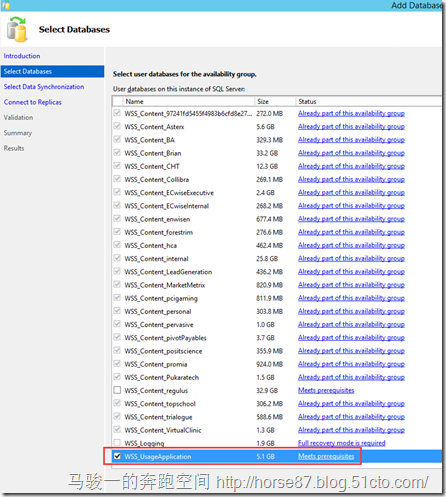Select the WSS_Content_internal row name
Viewport: 446px width, 497px height.
pos(156,259)
